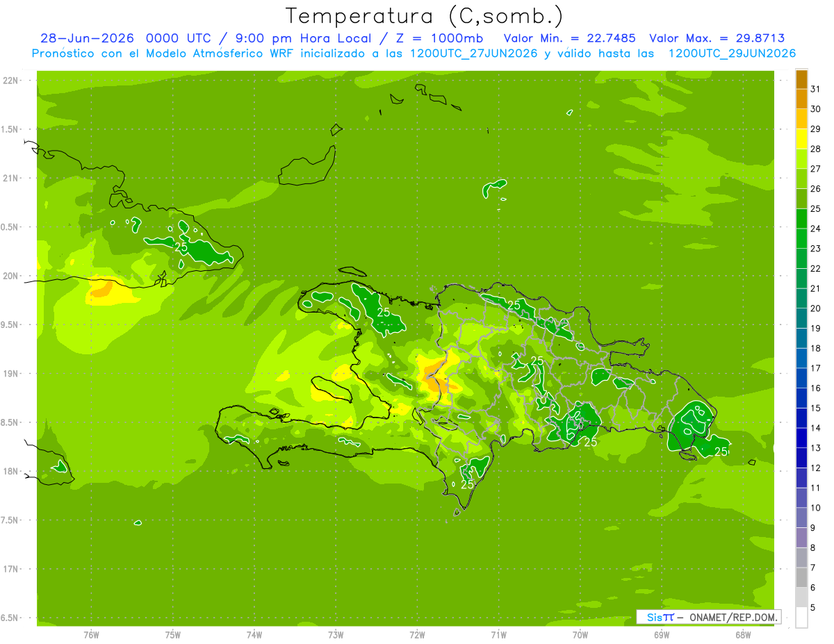Click the "SisTT" logo text
This screenshot has width=834, height=644.
660,617
